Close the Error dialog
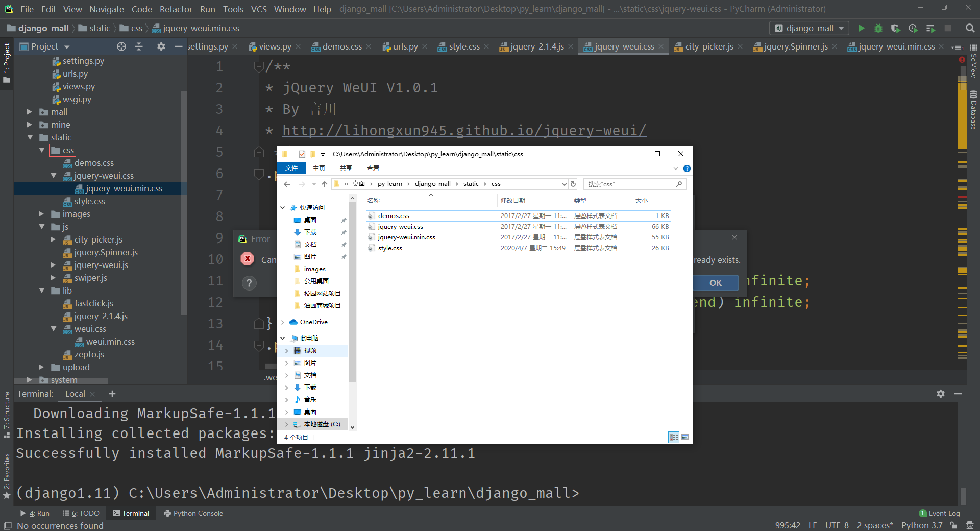The image size is (980, 531). (734, 238)
